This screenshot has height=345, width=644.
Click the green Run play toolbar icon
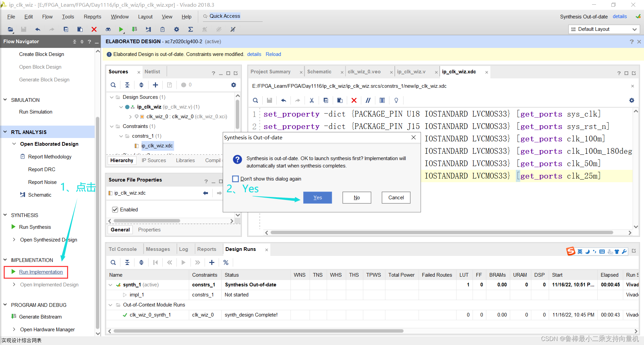(x=121, y=29)
